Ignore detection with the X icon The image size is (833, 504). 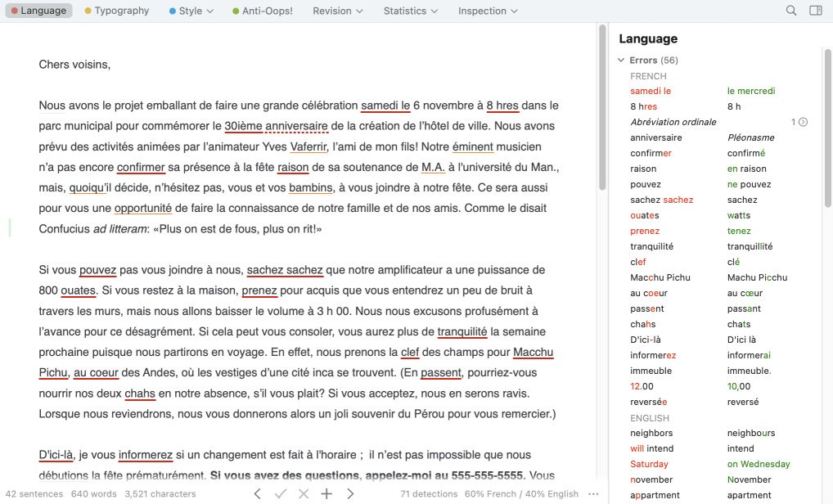coord(304,493)
